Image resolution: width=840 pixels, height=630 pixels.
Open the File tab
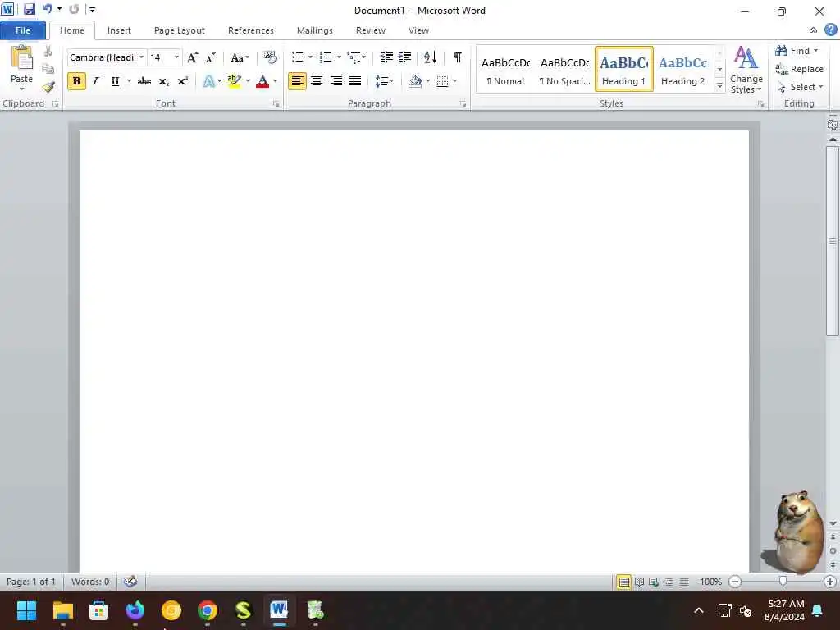pyautogui.click(x=23, y=30)
